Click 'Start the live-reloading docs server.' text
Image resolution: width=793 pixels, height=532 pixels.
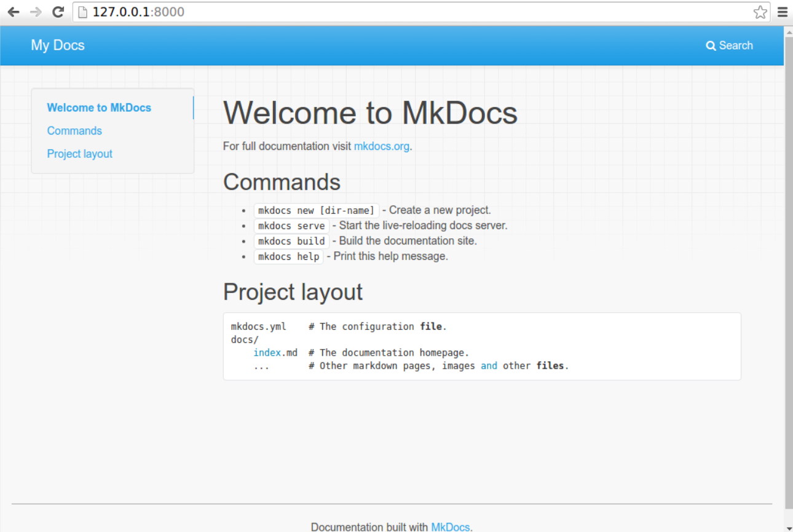[x=424, y=225]
